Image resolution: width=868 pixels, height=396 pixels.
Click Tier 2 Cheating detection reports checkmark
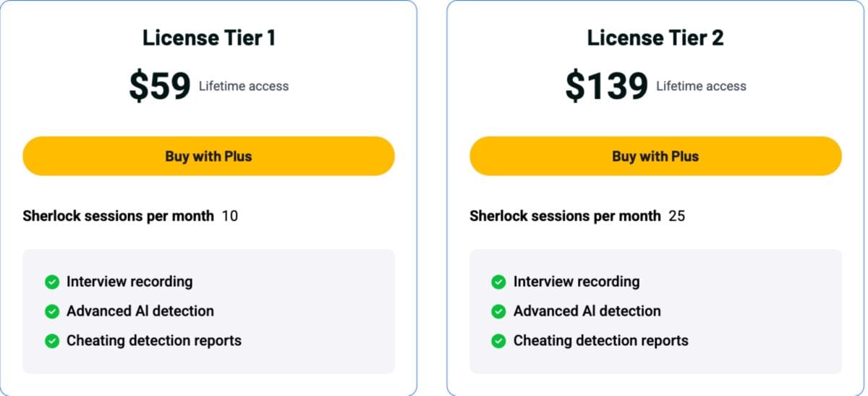click(x=498, y=341)
